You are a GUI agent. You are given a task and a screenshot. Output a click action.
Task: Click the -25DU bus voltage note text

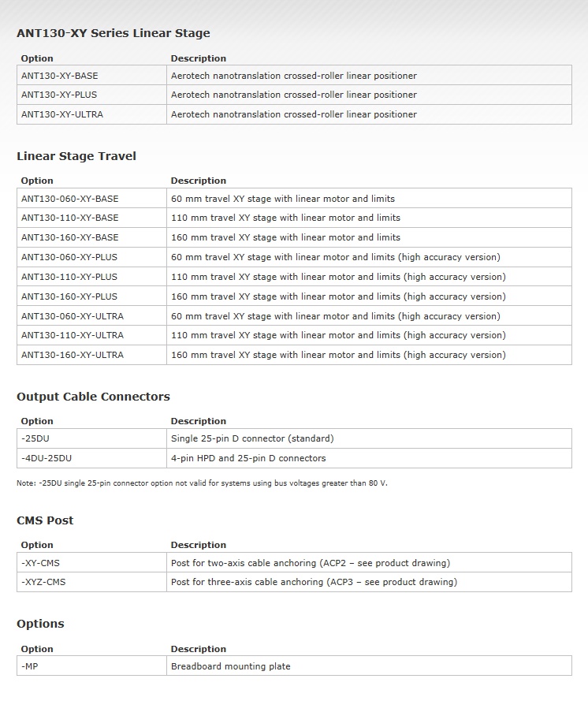[x=202, y=483]
